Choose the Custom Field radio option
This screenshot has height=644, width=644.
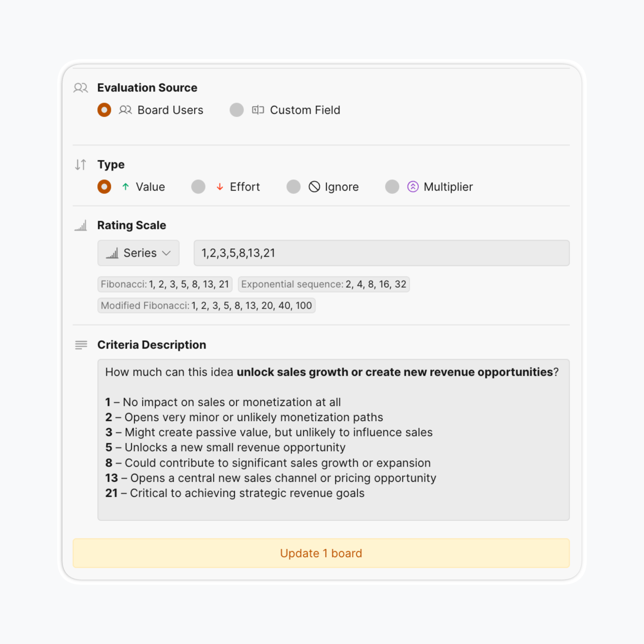[237, 110]
